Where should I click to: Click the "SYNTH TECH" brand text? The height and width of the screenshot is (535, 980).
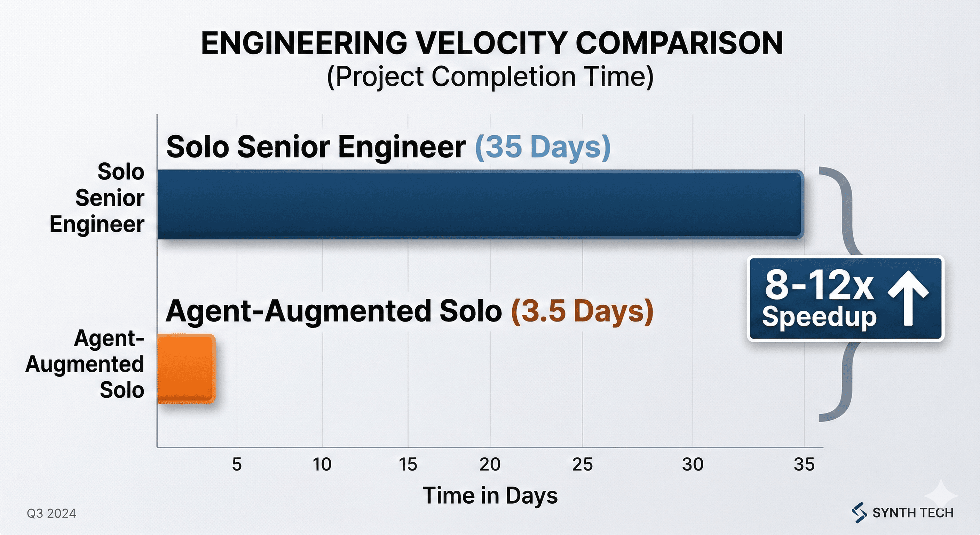click(913, 513)
